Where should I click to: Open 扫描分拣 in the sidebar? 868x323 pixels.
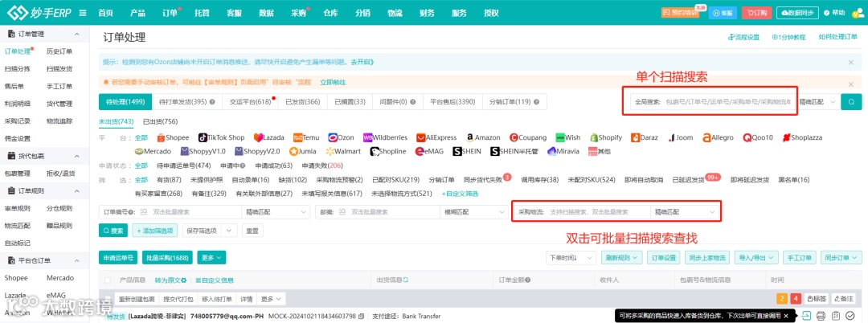[x=17, y=69]
